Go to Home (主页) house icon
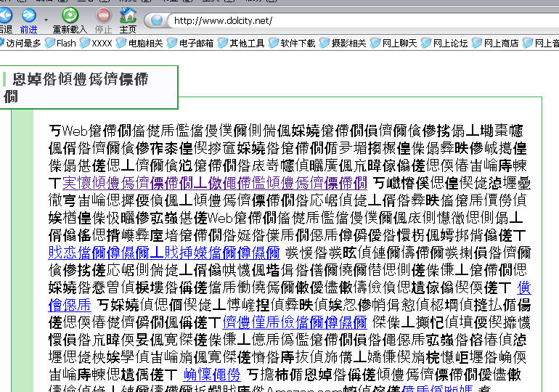 [128, 15]
